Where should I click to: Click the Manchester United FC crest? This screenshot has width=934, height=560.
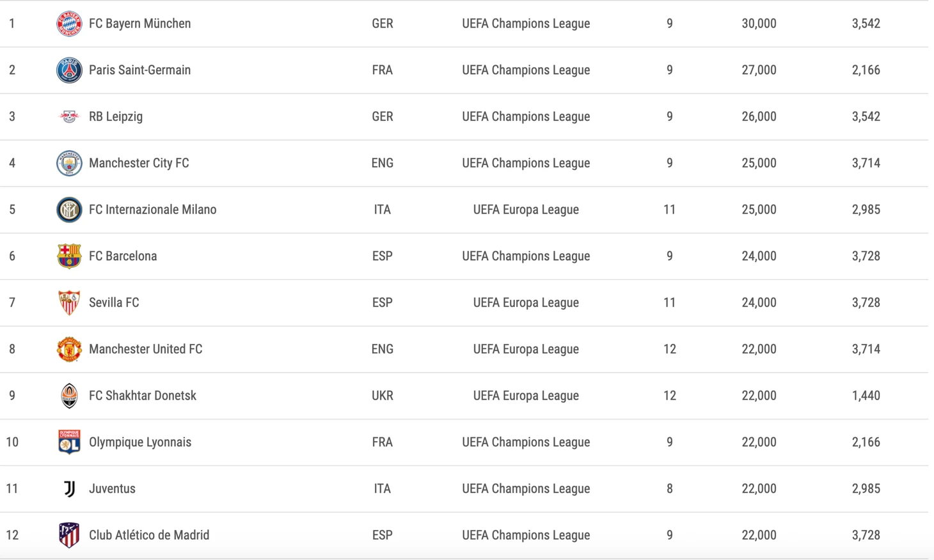pyautogui.click(x=69, y=349)
